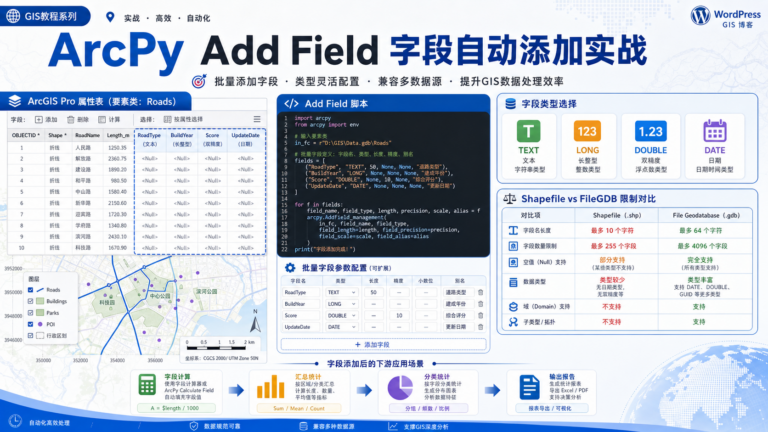Click the Length_m column header
768x432 pixels.
(x=118, y=135)
